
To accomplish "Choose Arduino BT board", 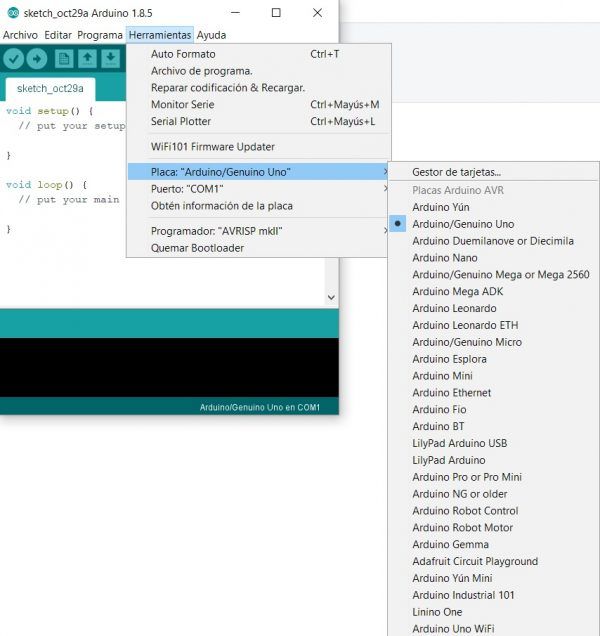I will point(494,427).
